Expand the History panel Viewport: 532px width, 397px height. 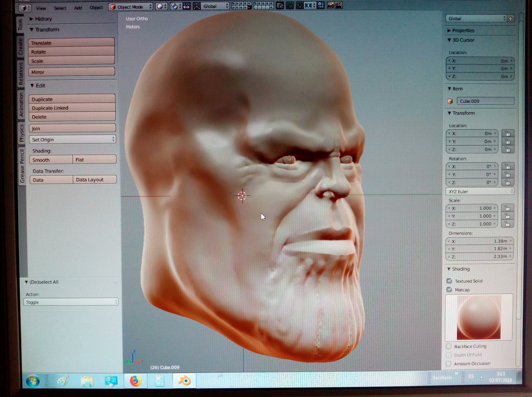(x=43, y=19)
